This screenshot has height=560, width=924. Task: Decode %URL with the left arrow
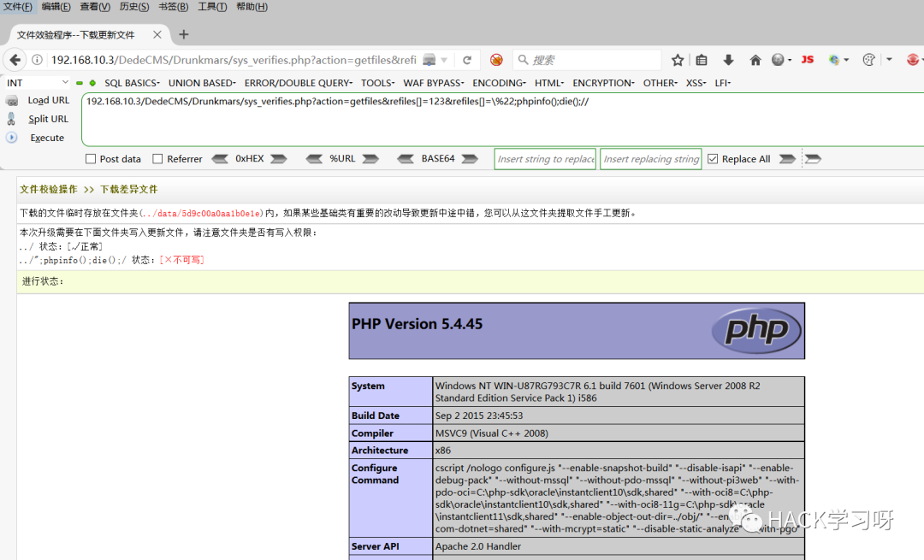[x=314, y=159]
